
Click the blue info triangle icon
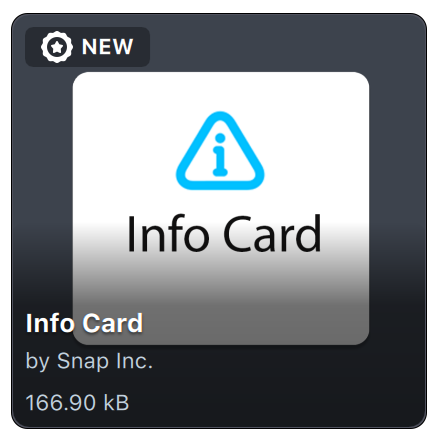[x=220, y=151]
